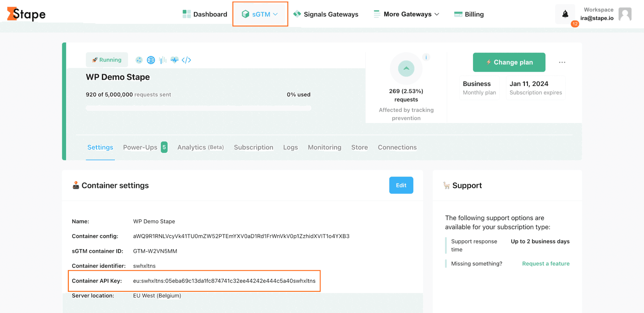
Task: Click the Stape logo
Action: [26, 14]
